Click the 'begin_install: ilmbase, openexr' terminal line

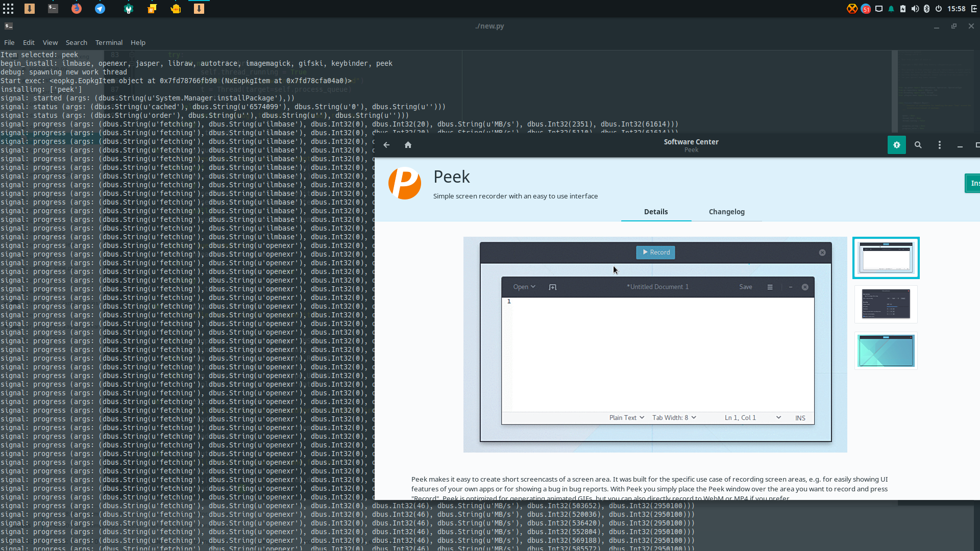tap(197, 63)
